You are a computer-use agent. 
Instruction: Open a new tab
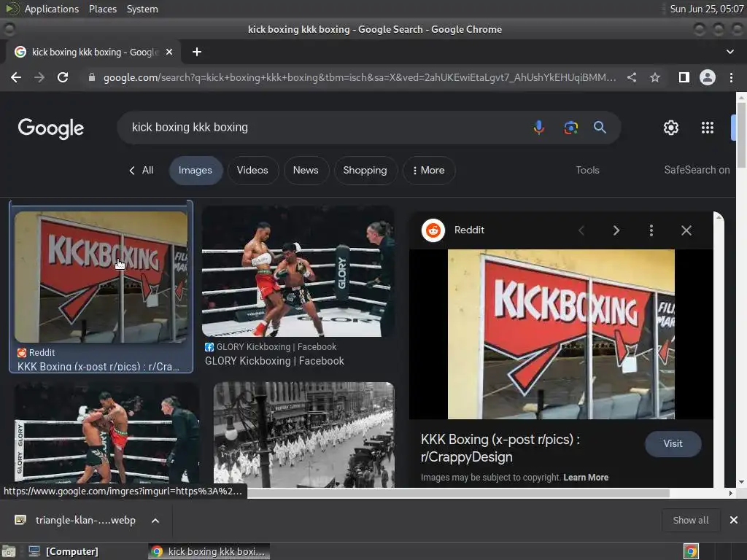click(197, 52)
